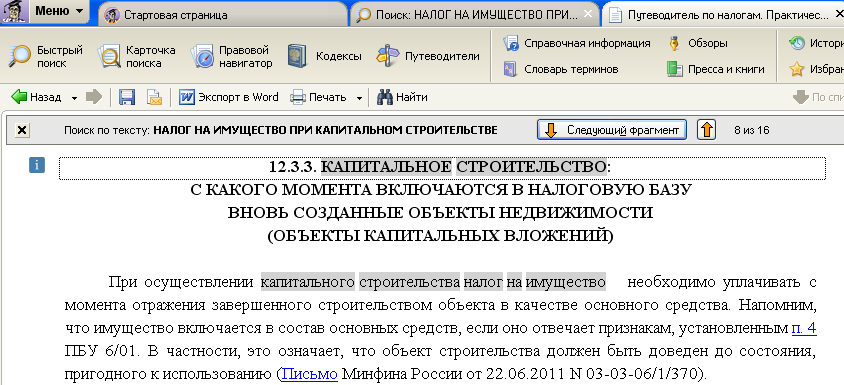
Task: Open Словарь терминов
Action: 560,69
